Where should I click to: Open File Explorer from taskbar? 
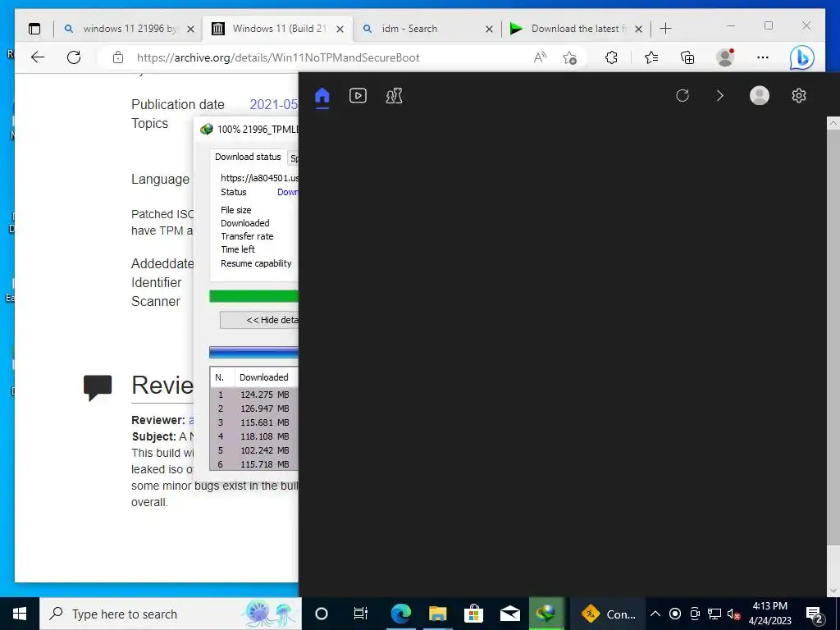click(x=438, y=614)
